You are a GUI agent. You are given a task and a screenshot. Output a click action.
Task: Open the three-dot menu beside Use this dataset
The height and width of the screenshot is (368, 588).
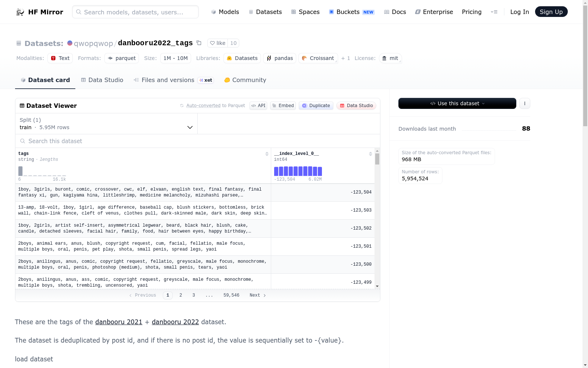tap(524, 103)
